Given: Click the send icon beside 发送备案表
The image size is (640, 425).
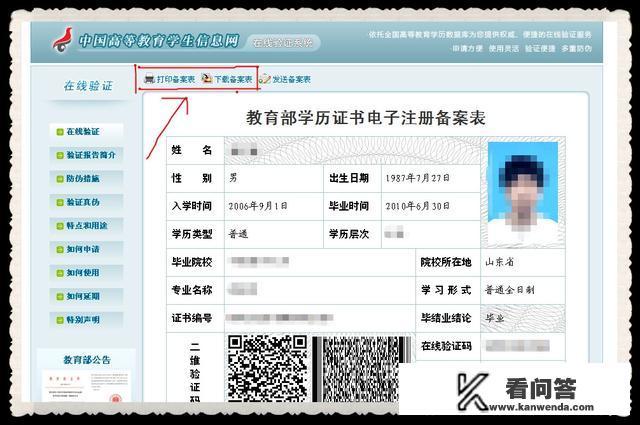Looking at the screenshot, I should [265, 79].
